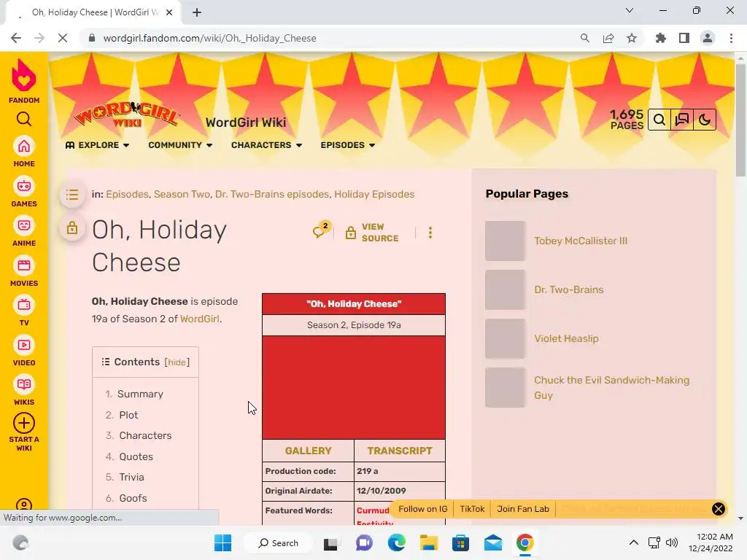The height and width of the screenshot is (560, 747).
Task: Expand the Explore menu
Action: click(x=97, y=145)
